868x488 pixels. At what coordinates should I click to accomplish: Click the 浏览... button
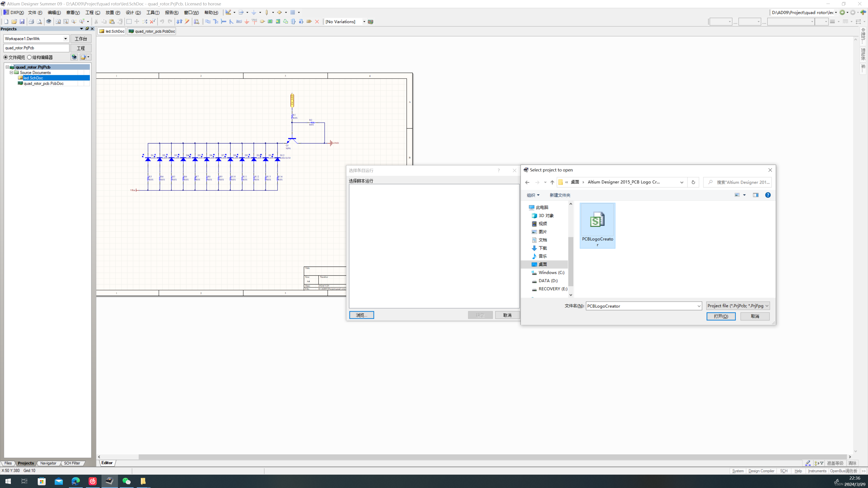(362, 315)
